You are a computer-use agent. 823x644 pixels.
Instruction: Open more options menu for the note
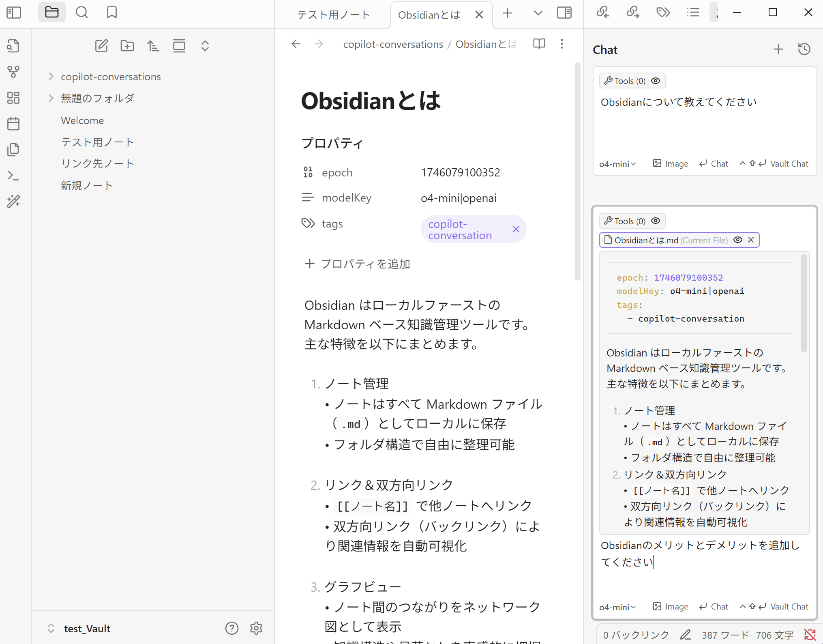[562, 44]
